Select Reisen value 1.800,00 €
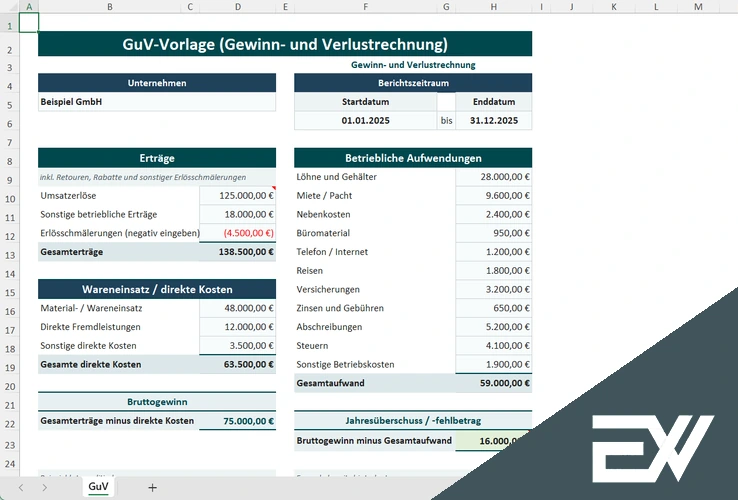Image resolution: width=738 pixels, height=500 pixels. pyautogui.click(x=494, y=271)
